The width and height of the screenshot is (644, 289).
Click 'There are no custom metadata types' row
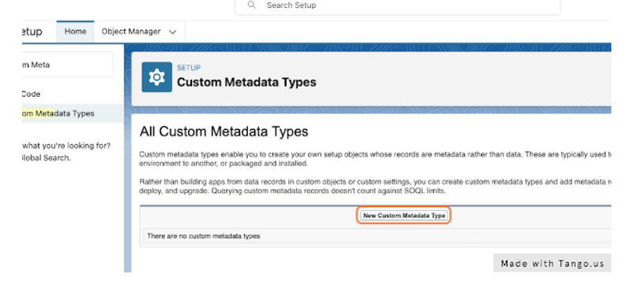(377, 236)
